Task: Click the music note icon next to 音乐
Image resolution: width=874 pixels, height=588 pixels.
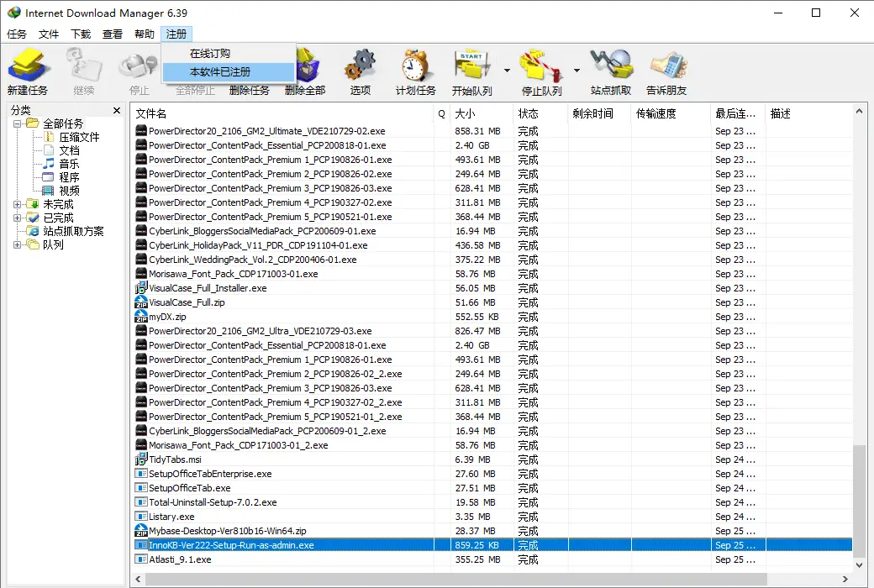Action: 49,163
